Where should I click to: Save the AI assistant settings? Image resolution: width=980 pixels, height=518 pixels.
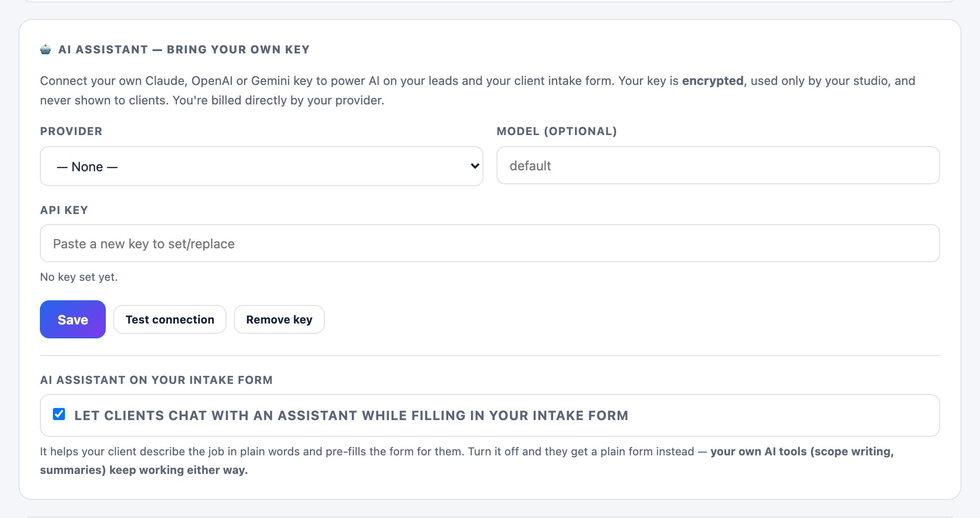pos(73,319)
